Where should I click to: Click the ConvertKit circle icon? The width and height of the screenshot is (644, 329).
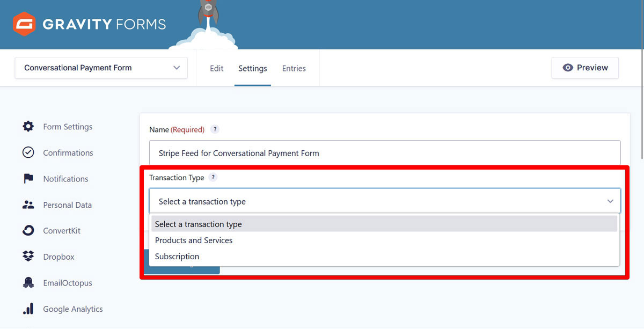point(28,231)
